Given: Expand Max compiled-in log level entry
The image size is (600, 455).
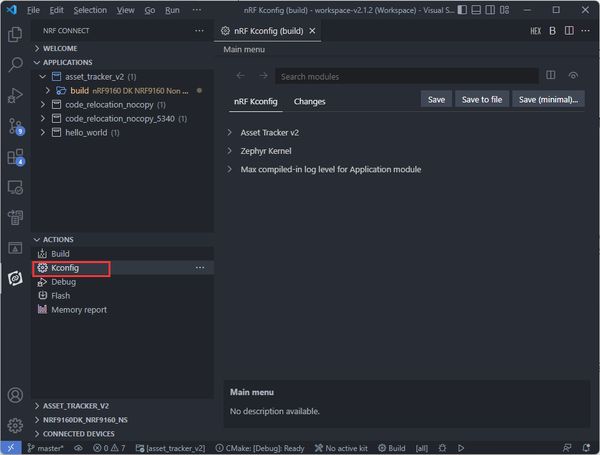Looking at the screenshot, I should click(229, 169).
